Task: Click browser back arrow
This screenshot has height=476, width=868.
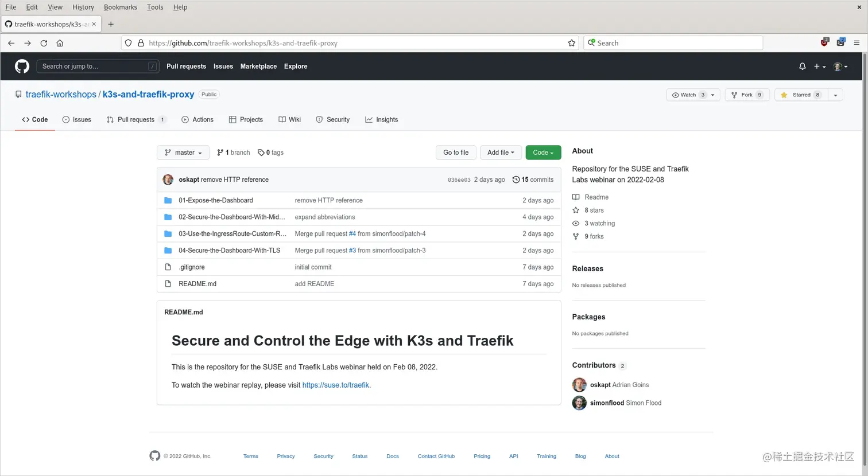Action: click(11, 43)
